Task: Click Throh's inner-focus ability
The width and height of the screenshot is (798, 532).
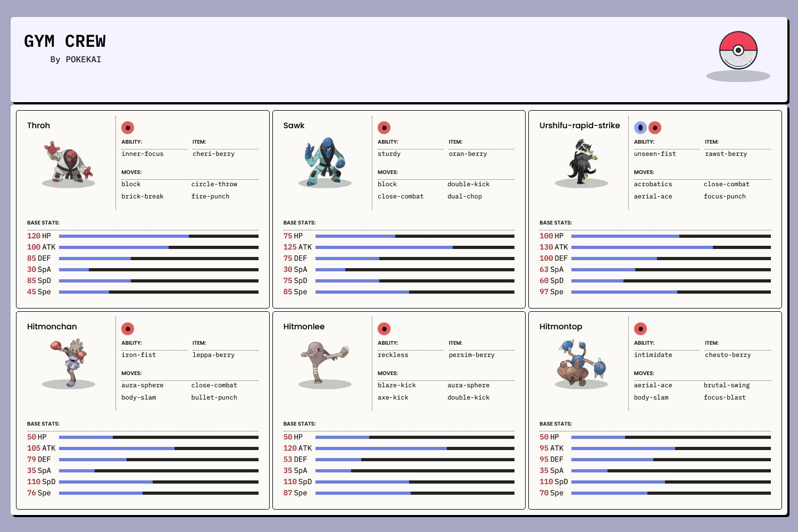Action: click(x=143, y=154)
